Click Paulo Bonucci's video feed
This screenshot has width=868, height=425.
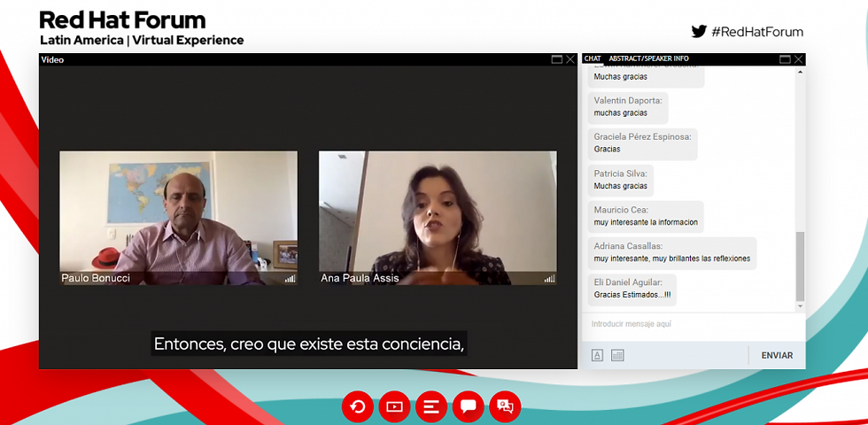pyautogui.click(x=178, y=218)
